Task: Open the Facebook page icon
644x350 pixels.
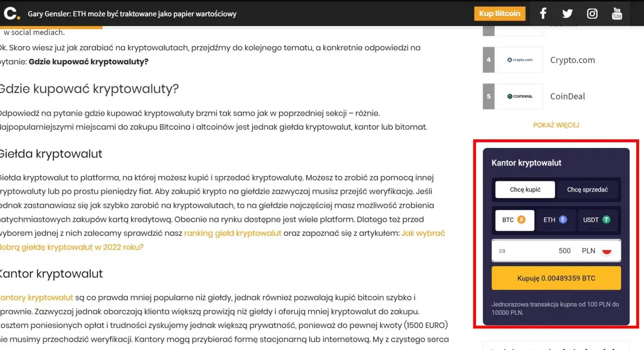Action: coord(542,14)
